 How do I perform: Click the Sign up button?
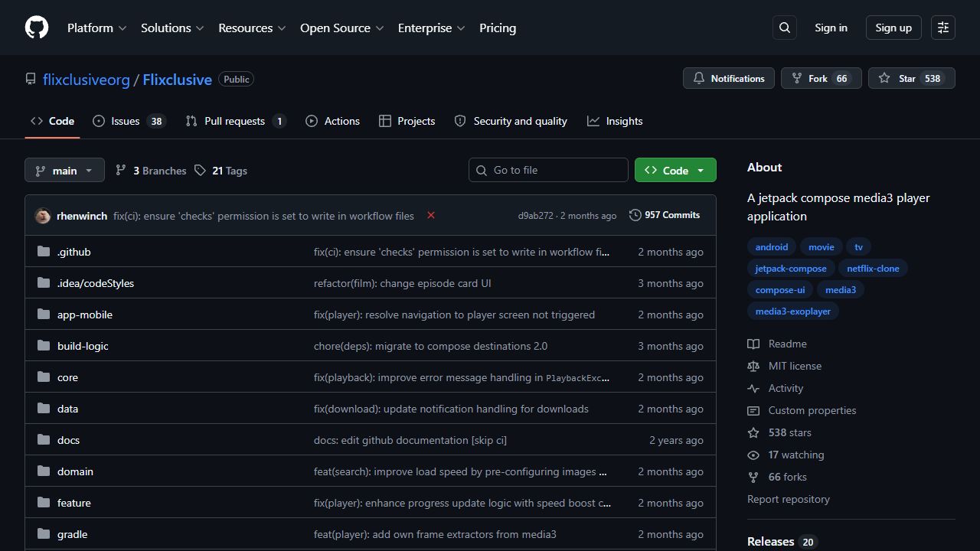(893, 28)
